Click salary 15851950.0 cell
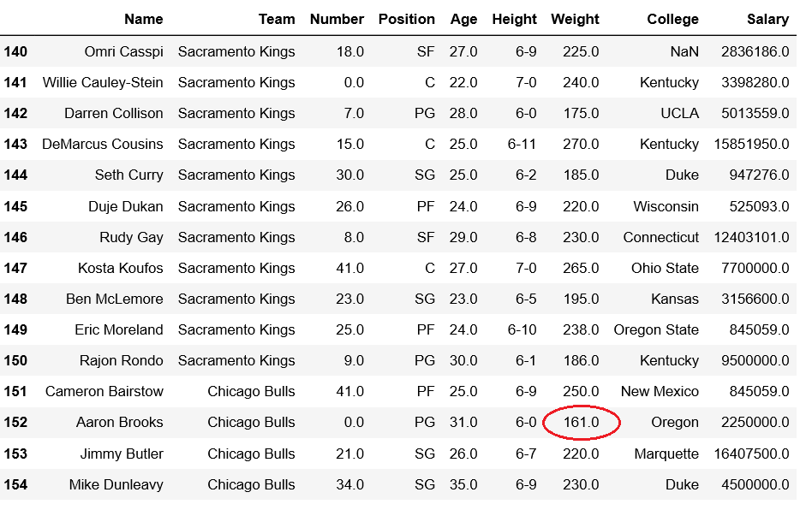The image size is (812, 510). [751, 145]
